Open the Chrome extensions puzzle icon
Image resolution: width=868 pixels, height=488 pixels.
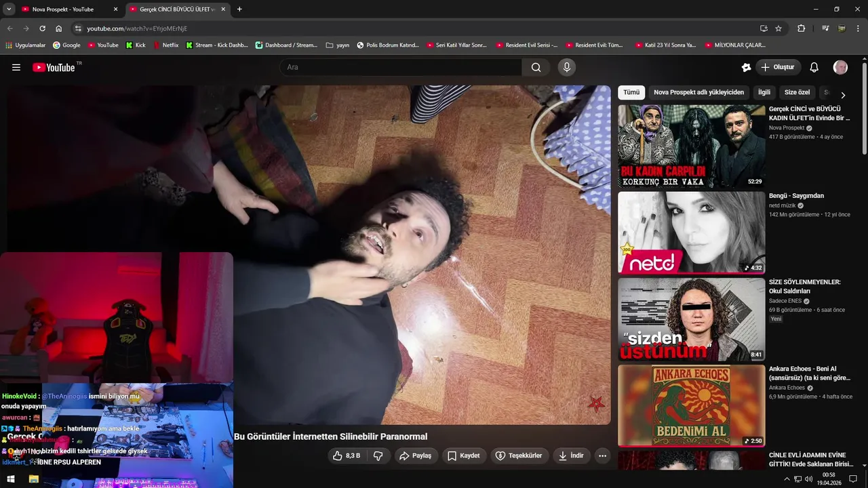point(802,28)
